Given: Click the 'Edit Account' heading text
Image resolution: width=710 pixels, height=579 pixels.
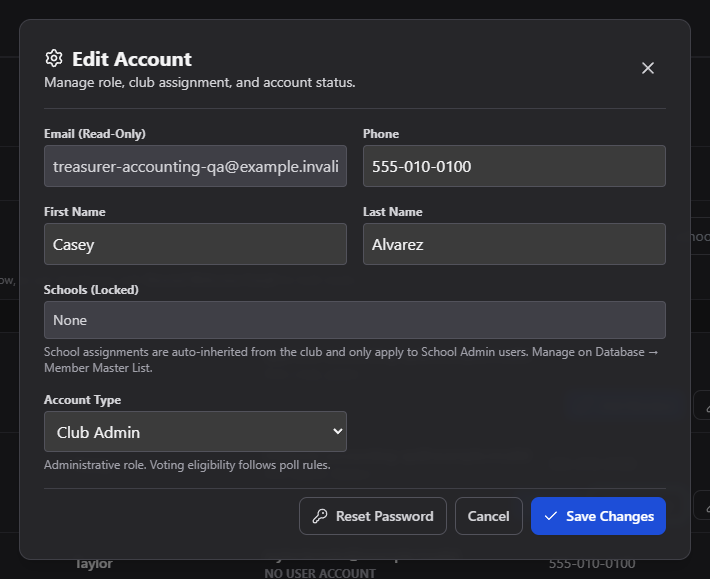Looking at the screenshot, I should click(132, 59).
